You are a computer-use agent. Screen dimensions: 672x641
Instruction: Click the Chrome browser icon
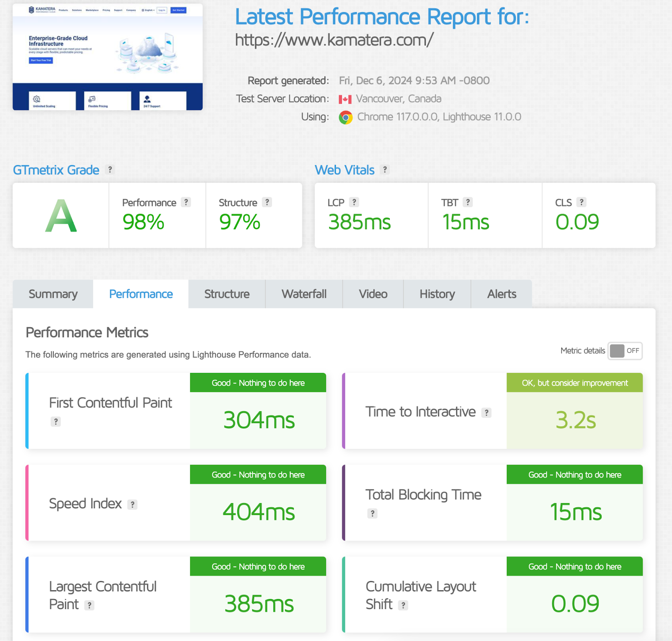click(346, 118)
